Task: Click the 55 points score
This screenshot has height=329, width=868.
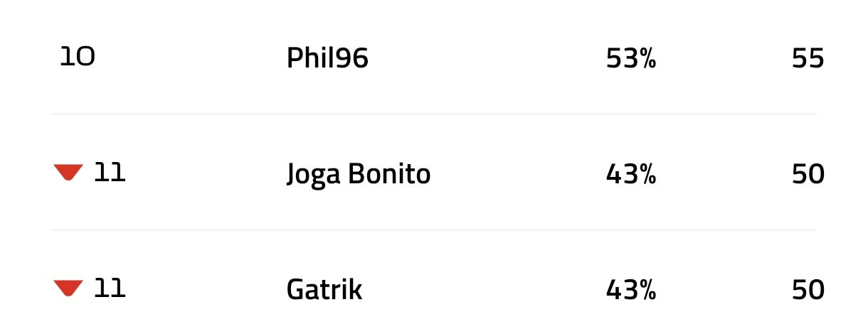Action: click(808, 58)
